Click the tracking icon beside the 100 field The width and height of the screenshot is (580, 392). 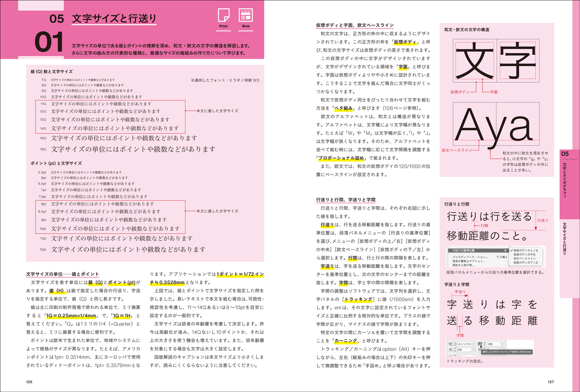(480, 344)
